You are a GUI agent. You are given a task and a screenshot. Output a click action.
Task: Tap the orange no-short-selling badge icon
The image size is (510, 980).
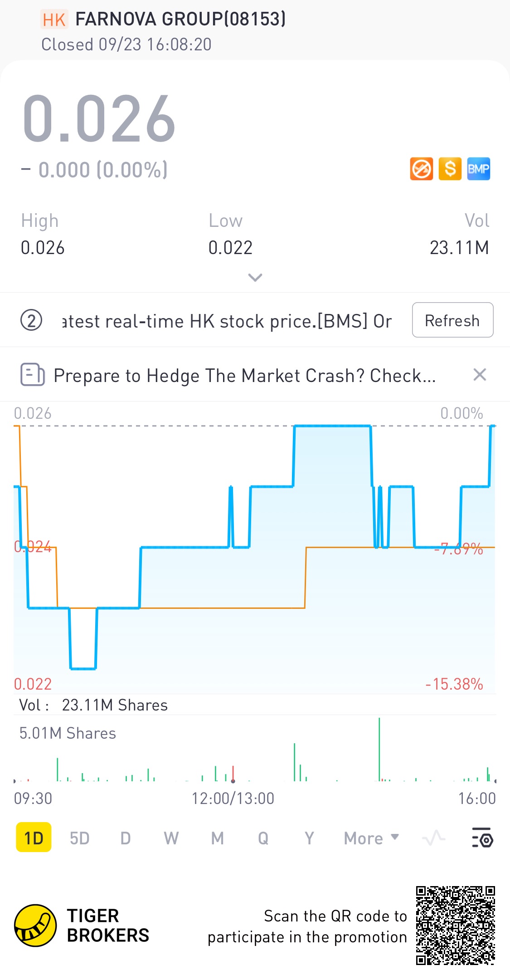tap(421, 169)
